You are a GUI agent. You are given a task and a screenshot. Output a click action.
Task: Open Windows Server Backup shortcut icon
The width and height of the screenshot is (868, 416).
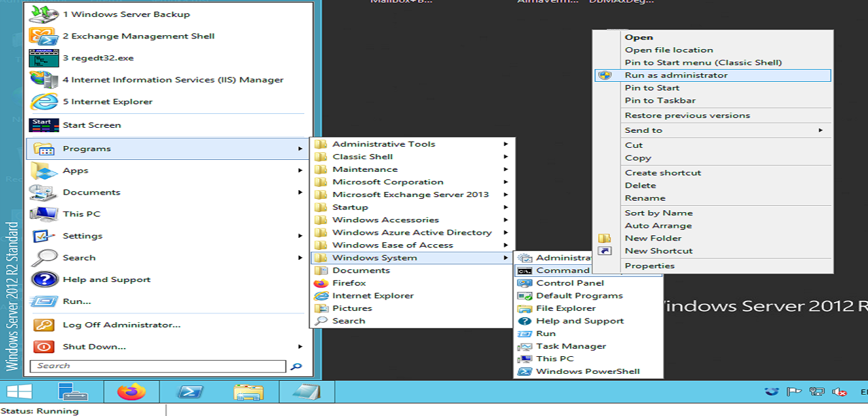click(x=43, y=14)
